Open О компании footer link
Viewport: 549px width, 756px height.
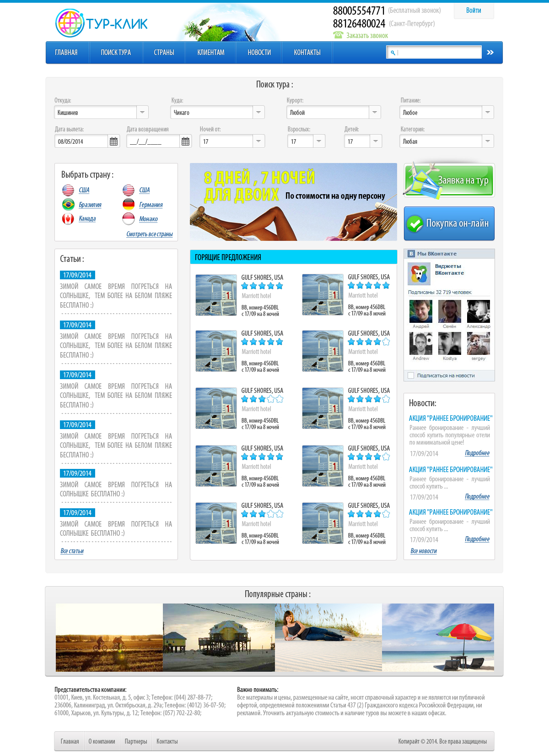[102, 741]
